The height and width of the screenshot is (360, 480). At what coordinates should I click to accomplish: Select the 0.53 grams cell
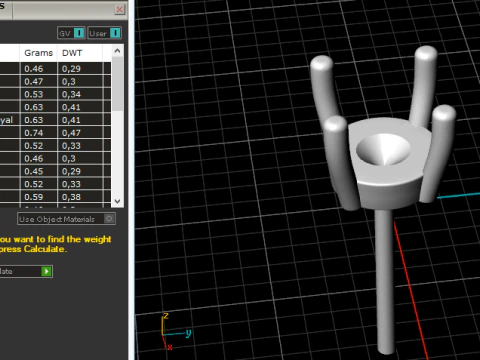tap(38, 94)
